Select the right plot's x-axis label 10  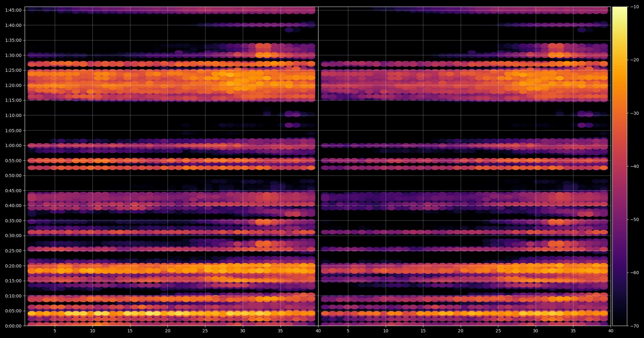click(386, 331)
